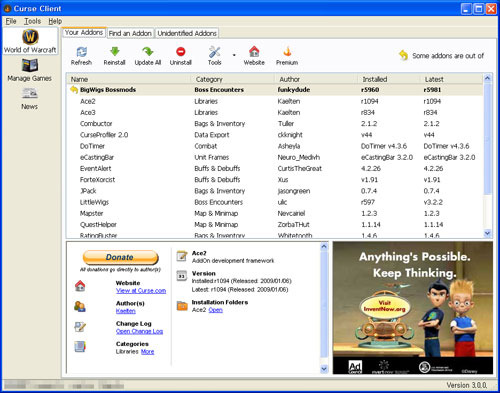
Task: Select the DoTimer addon row
Action: point(275,146)
